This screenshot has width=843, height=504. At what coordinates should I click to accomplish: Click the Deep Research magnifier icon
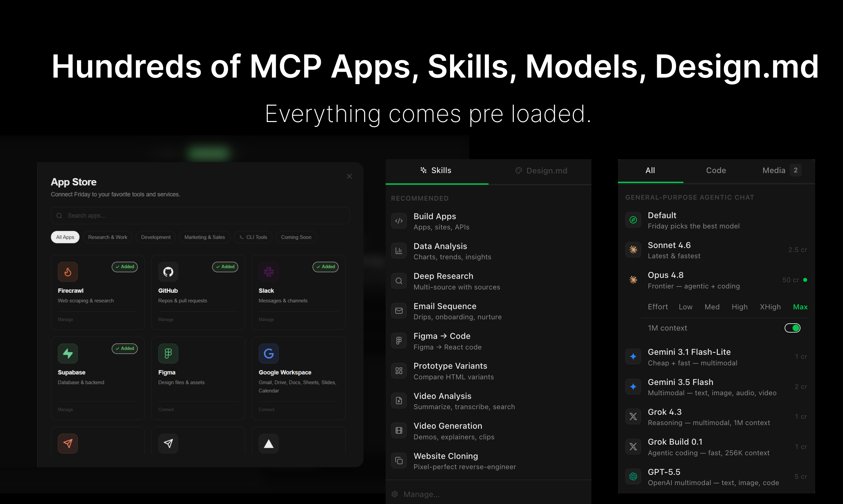399,281
